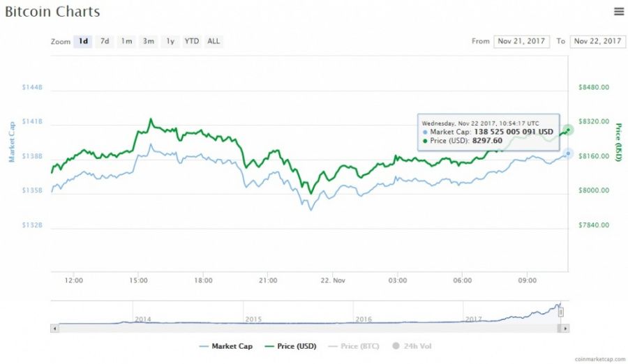Click the 2016 area in navigator
Viewport: 628px width, 364px height.
click(364, 319)
